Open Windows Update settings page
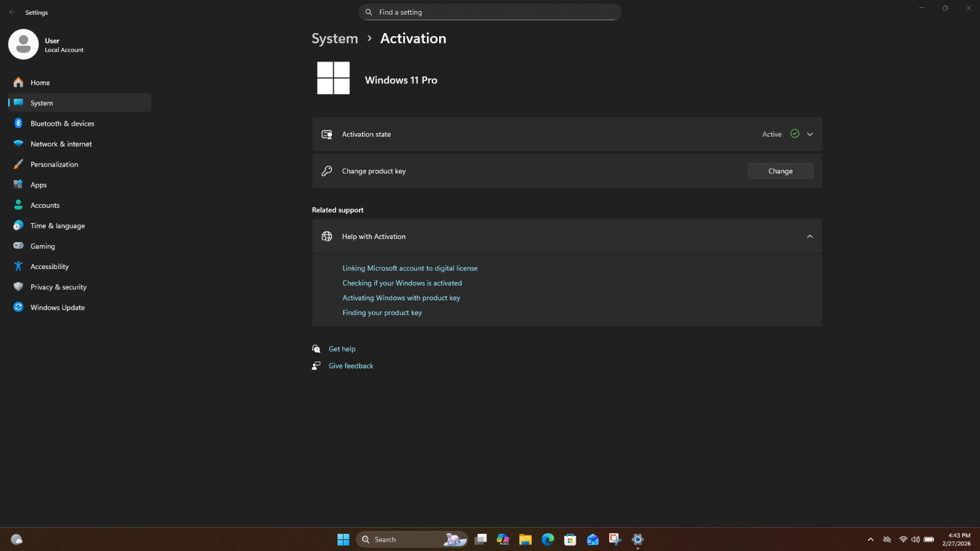The width and height of the screenshot is (980, 551). [80, 307]
